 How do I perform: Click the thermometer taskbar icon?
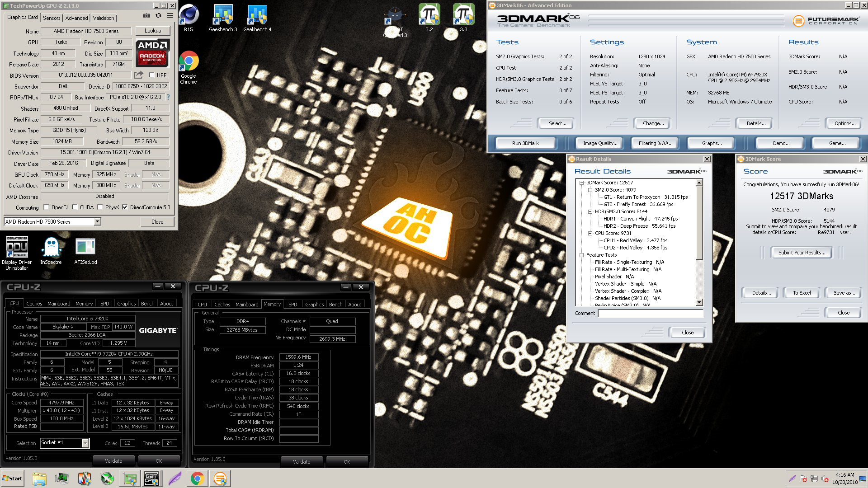click(85, 479)
